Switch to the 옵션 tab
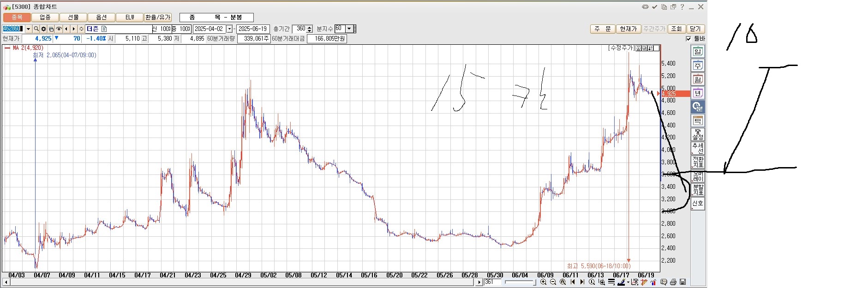This screenshot has width=868, height=288. pos(102,18)
